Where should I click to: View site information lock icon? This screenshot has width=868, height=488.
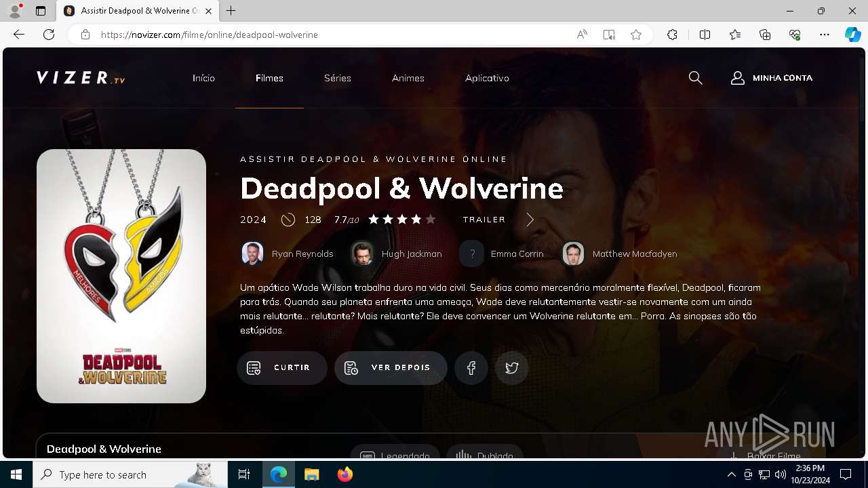click(85, 35)
